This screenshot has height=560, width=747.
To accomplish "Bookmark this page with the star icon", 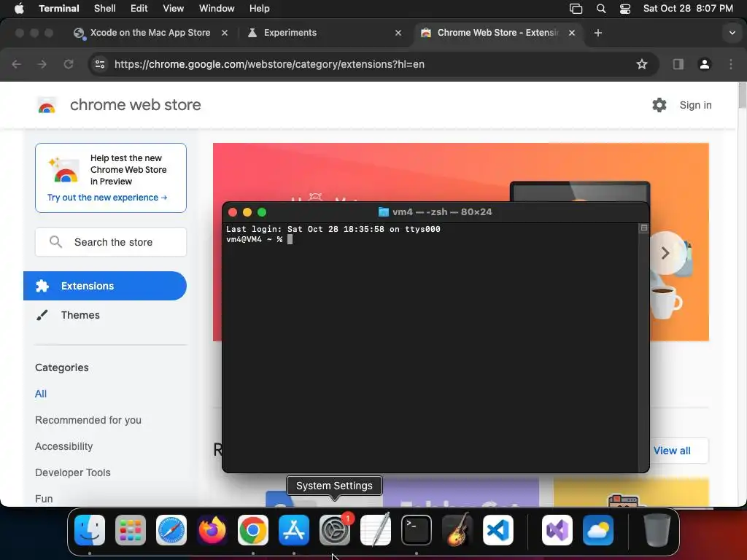I will 642,64.
